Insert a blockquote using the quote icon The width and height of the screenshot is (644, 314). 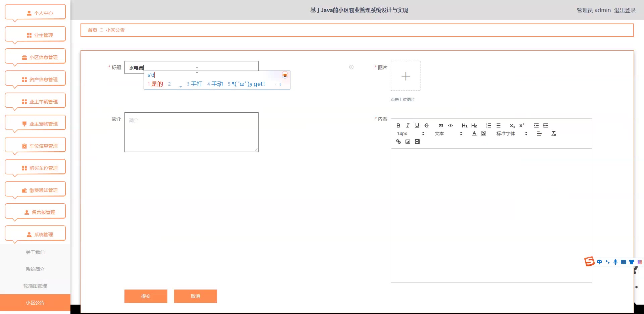tap(441, 125)
